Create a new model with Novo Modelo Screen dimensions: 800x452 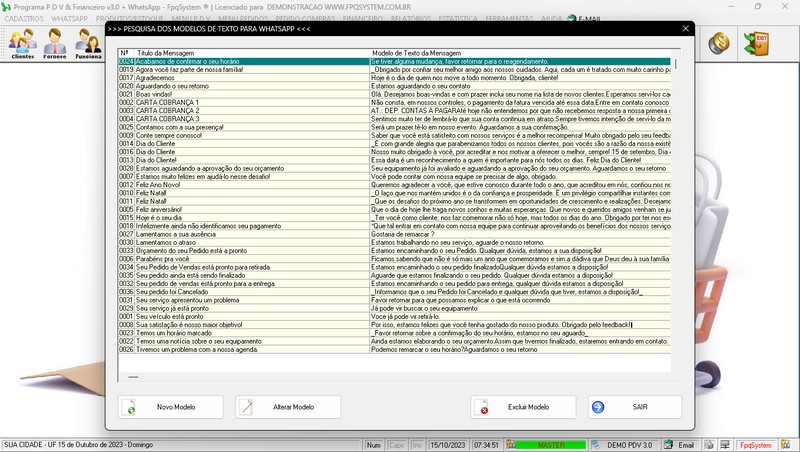click(x=170, y=407)
